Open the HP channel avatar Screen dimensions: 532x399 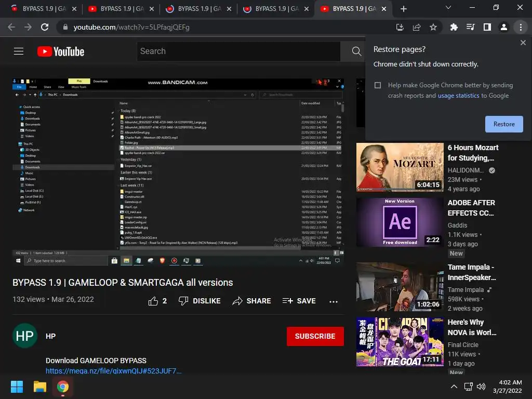[25, 336]
